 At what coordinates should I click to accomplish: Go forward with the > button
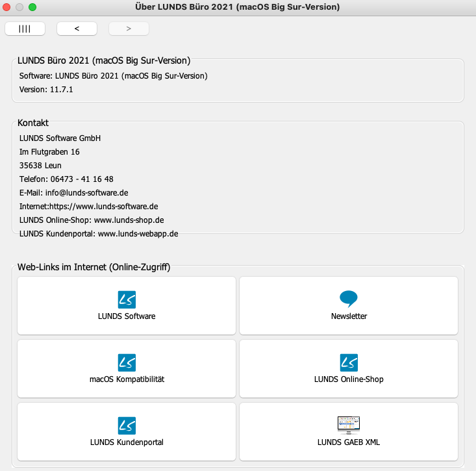[129, 29]
